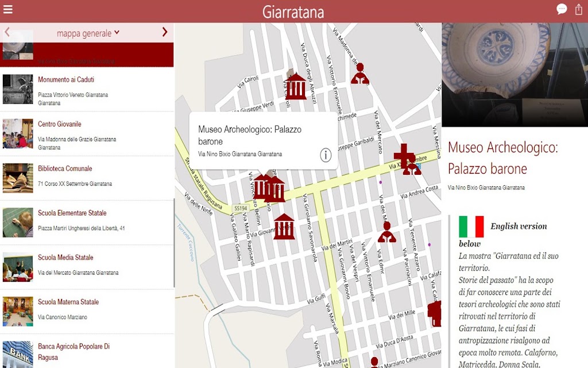Open Banca Agricola Popolare Di Ragusa
588x368 pixels.
(x=87, y=351)
